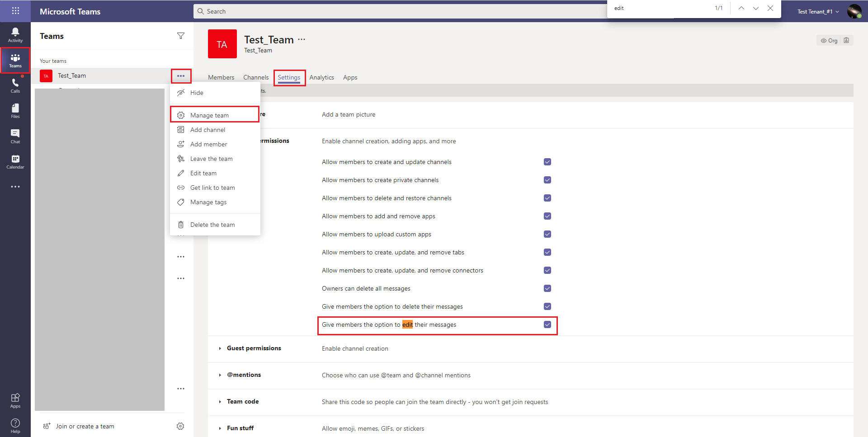
Task: Click Add a team picture text
Action: [x=349, y=114]
